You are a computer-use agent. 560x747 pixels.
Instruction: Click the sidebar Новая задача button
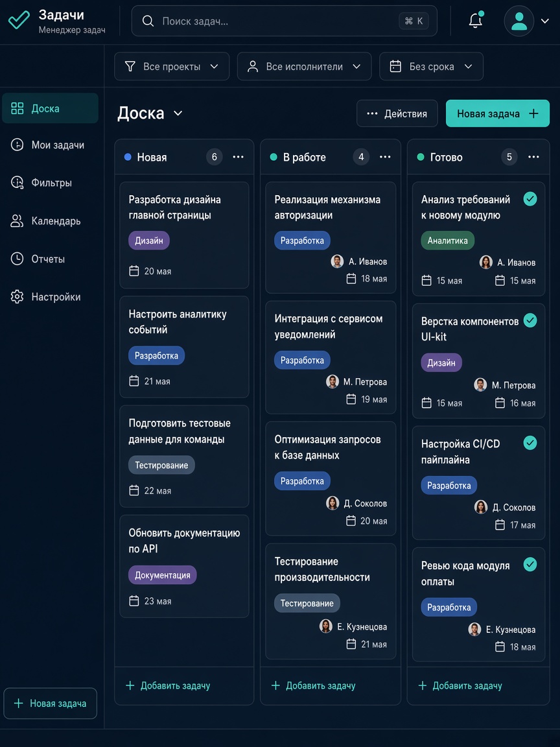point(51,703)
